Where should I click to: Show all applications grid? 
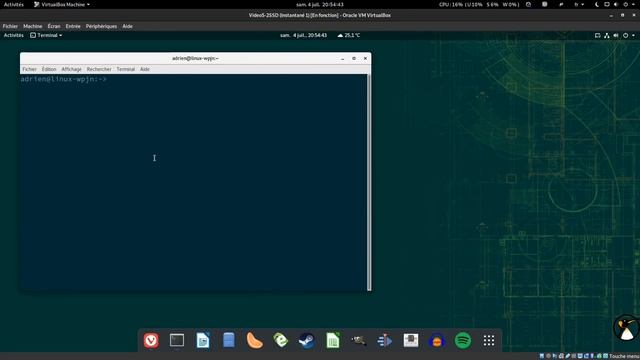[x=489, y=340]
